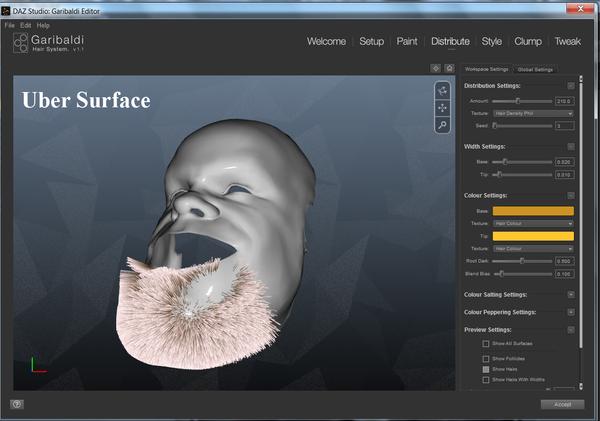This screenshot has width=600, height=421.
Task: Enable Show Hairs With Widths checkbox
Action: [486, 380]
